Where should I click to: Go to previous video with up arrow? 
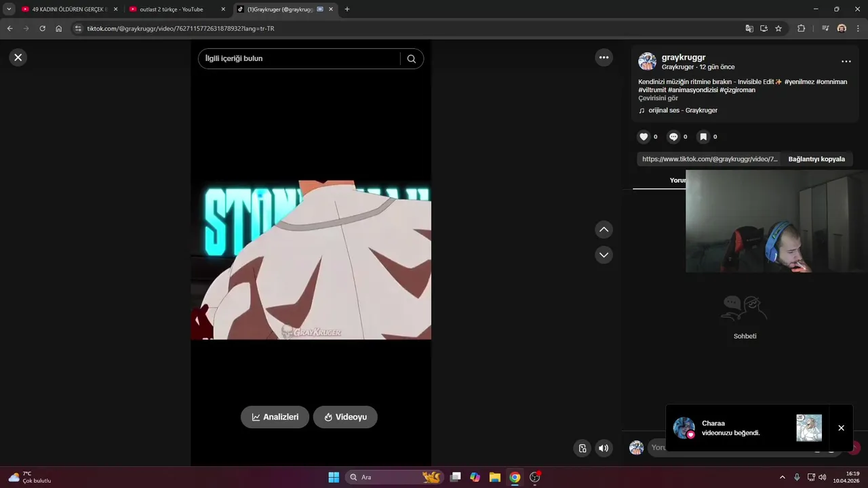(604, 230)
